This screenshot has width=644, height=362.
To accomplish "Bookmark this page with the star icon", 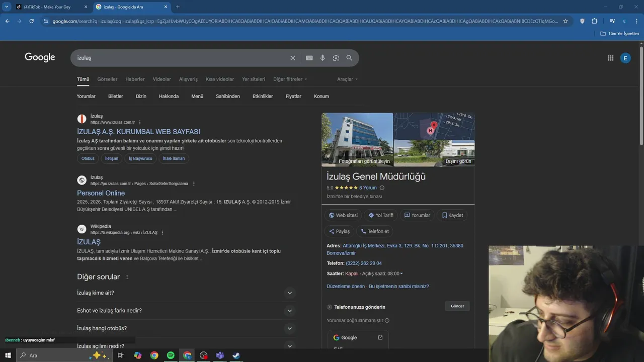I will pyautogui.click(x=566, y=21).
